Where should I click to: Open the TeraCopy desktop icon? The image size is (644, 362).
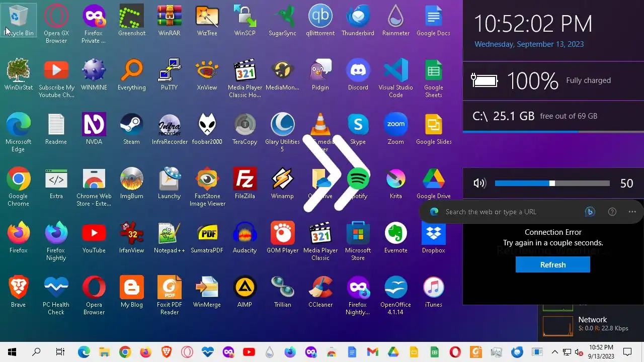coord(245,129)
